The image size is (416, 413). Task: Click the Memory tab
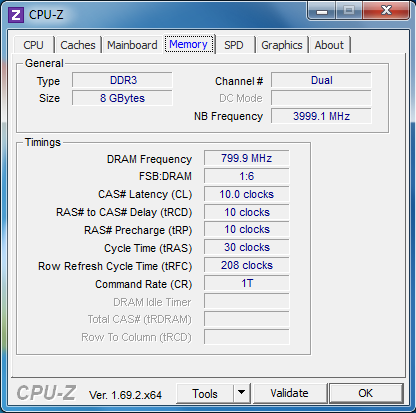click(x=189, y=44)
